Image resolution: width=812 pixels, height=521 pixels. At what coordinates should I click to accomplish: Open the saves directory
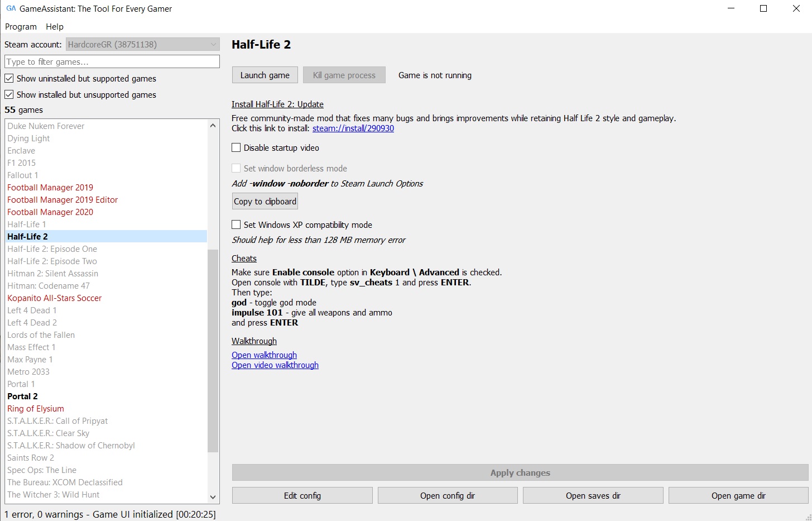[x=593, y=496]
